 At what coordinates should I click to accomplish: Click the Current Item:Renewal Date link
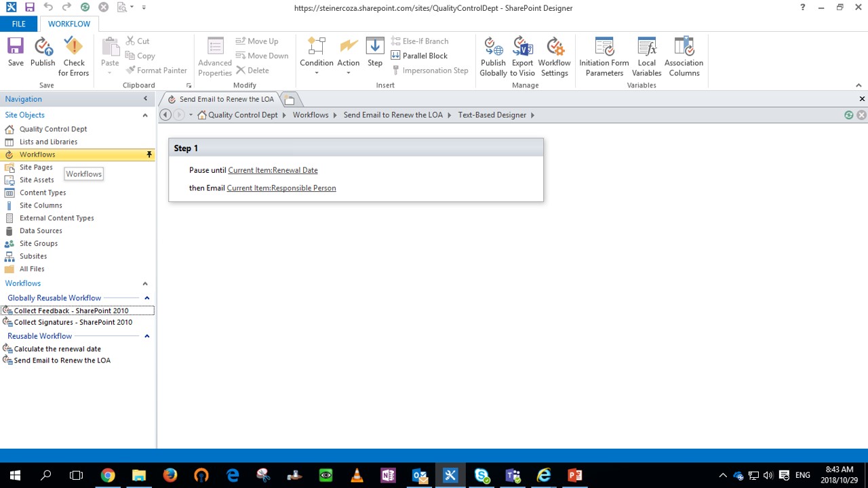click(x=273, y=170)
